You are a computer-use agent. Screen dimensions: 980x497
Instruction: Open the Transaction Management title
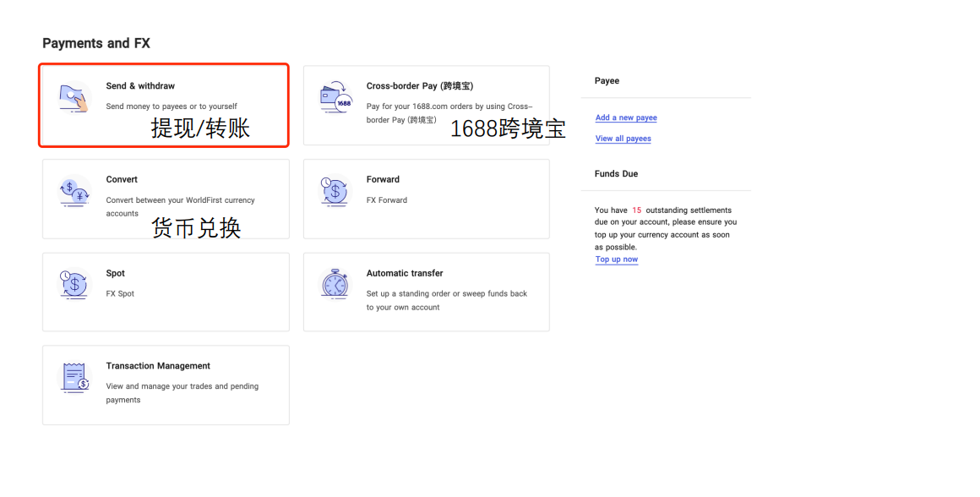pos(158,366)
